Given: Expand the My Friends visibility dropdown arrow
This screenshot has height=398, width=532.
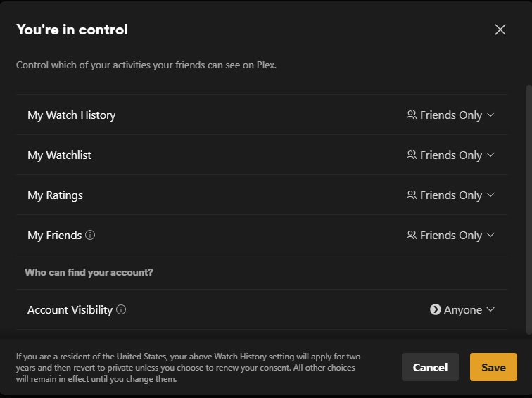Looking at the screenshot, I should coord(491,236).
